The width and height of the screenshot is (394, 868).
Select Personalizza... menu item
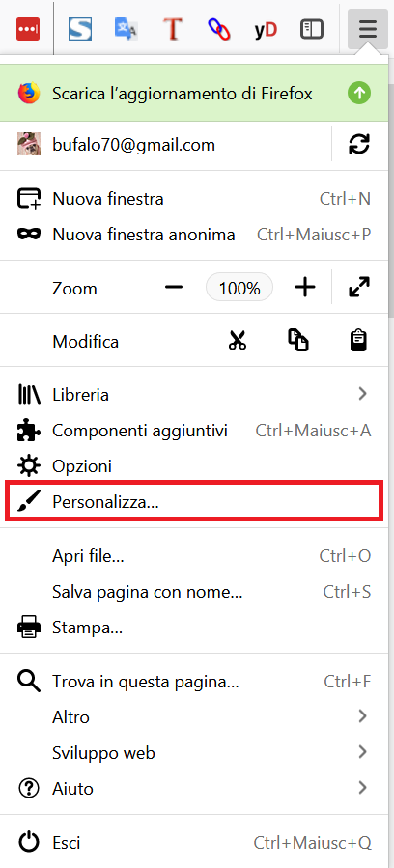point(194,502)
